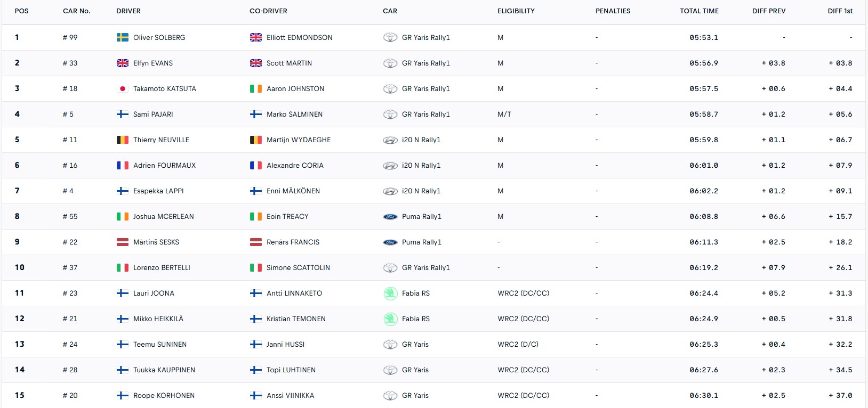The image size is (868, 408).
Task: Click the DIFF 1st column header
Action: (840, 11)
